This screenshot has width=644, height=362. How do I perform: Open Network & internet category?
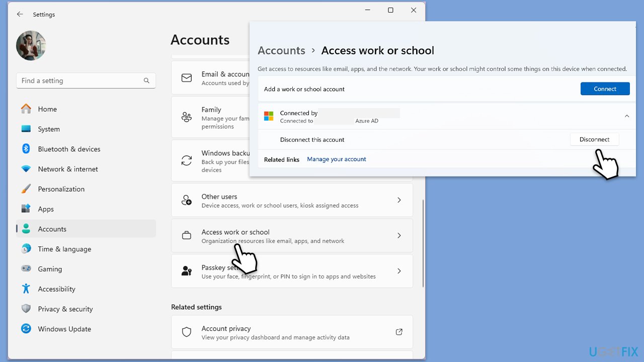click(x=86, y=169)
